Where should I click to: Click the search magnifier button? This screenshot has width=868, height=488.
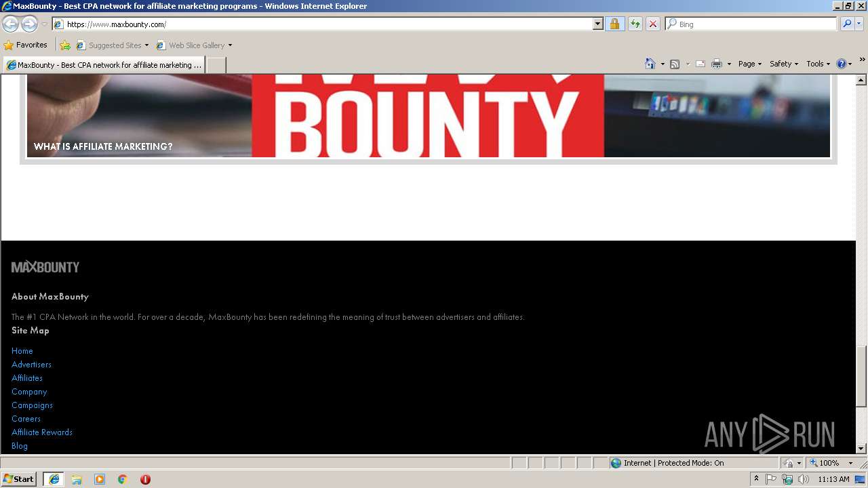[846, 24]
